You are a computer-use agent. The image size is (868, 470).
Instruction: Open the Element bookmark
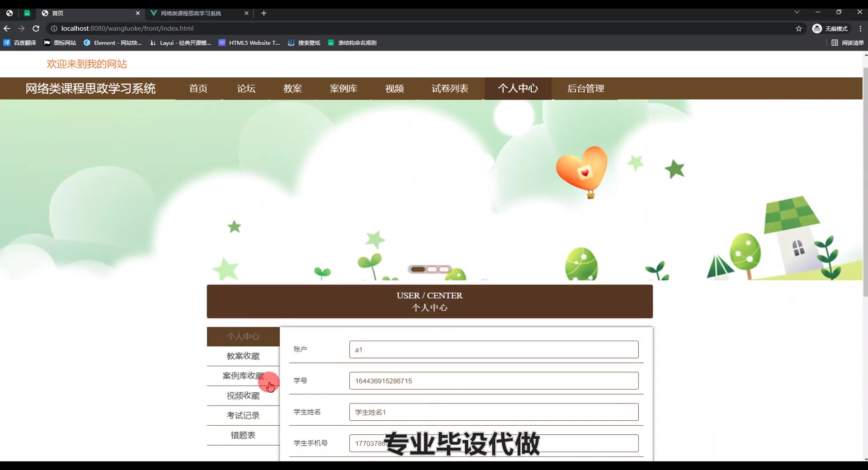(x=113, y=42)
